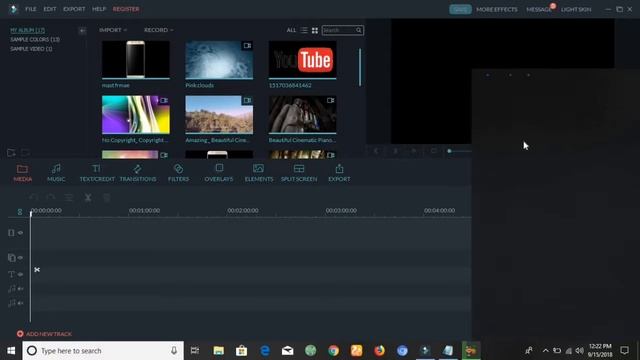
Task: Open the Filters tab
Action: pyautogui.click(x=178, y=173)
